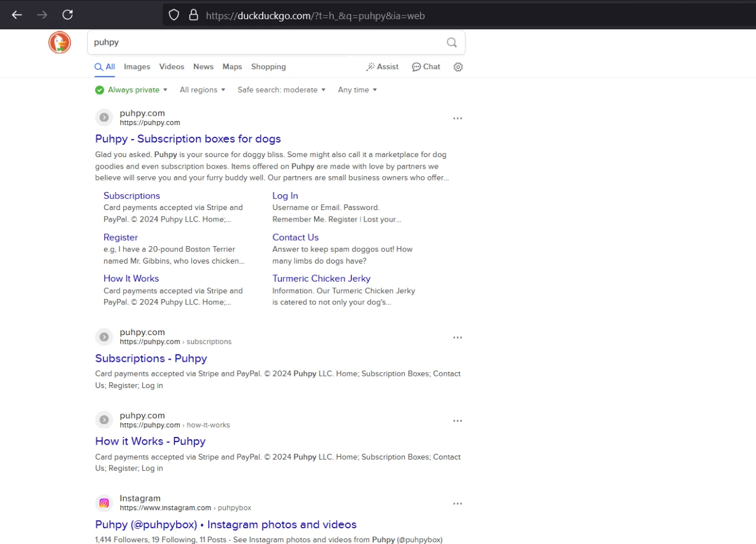The width and height of the screenshot is (756, 544).
Task: Click the favicon of first puhpy.com result
Action: click(x=104, y=118)
